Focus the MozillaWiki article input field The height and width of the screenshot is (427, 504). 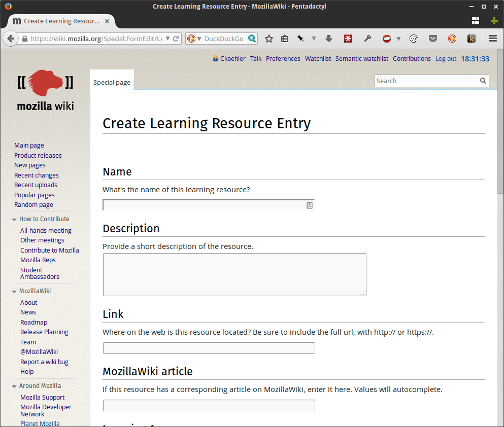[x=209, y=406]
